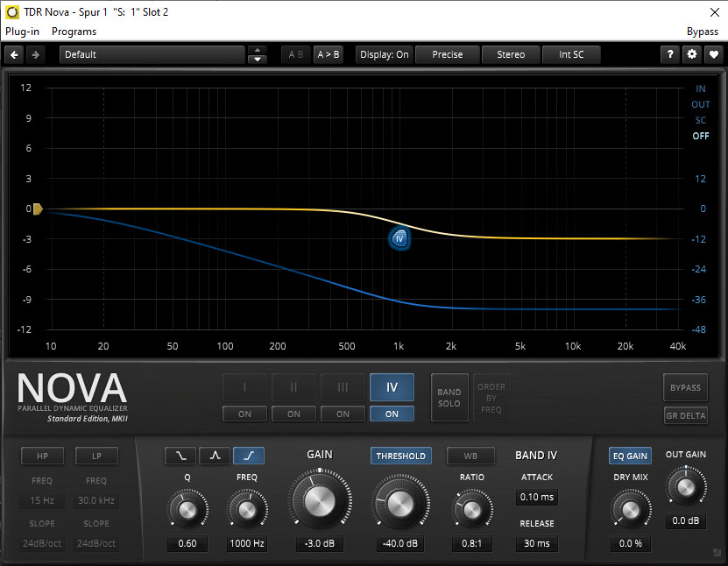
Task: Click the Q knob
Action: 187,509
